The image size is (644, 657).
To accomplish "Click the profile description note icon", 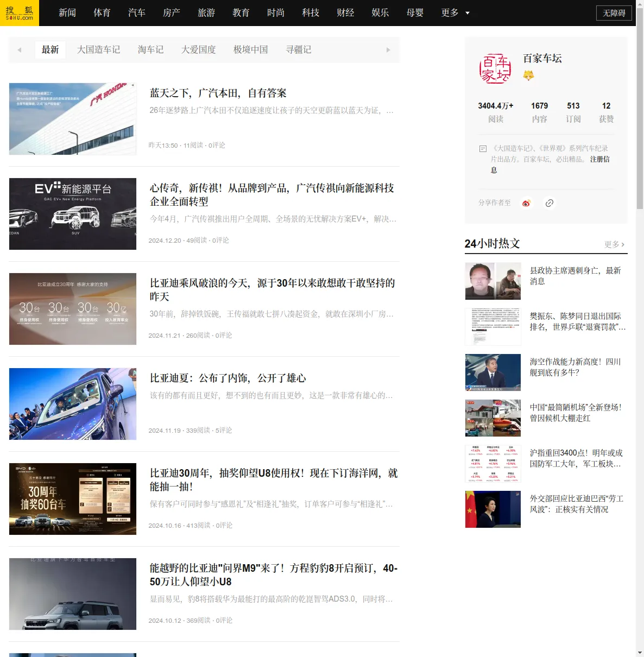I will (483, 149).
